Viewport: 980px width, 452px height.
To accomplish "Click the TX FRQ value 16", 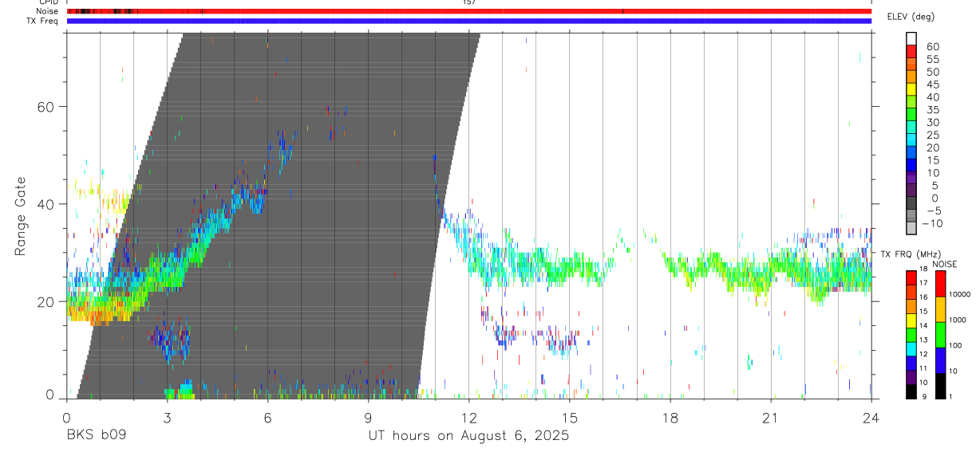I will 924,297.
